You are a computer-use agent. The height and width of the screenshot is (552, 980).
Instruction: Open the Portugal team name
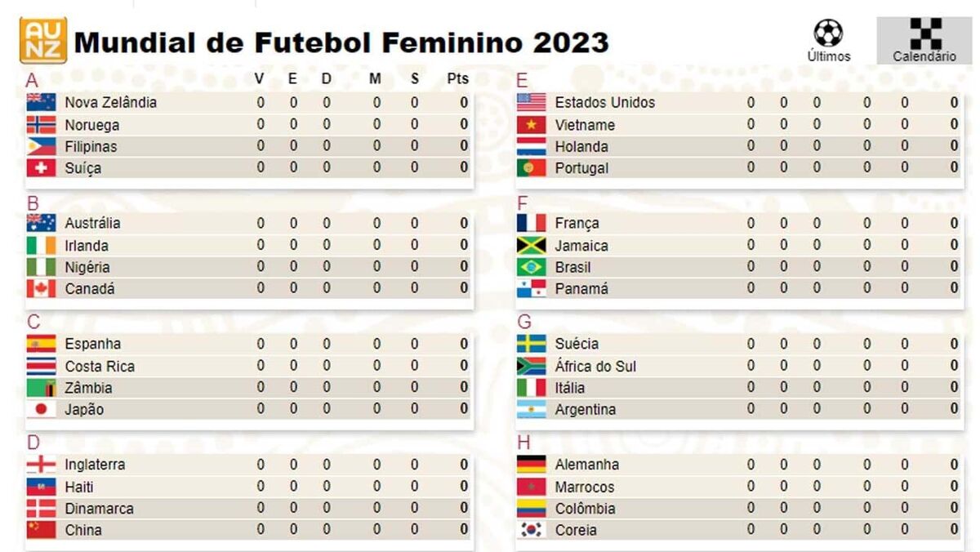[581, 168]
